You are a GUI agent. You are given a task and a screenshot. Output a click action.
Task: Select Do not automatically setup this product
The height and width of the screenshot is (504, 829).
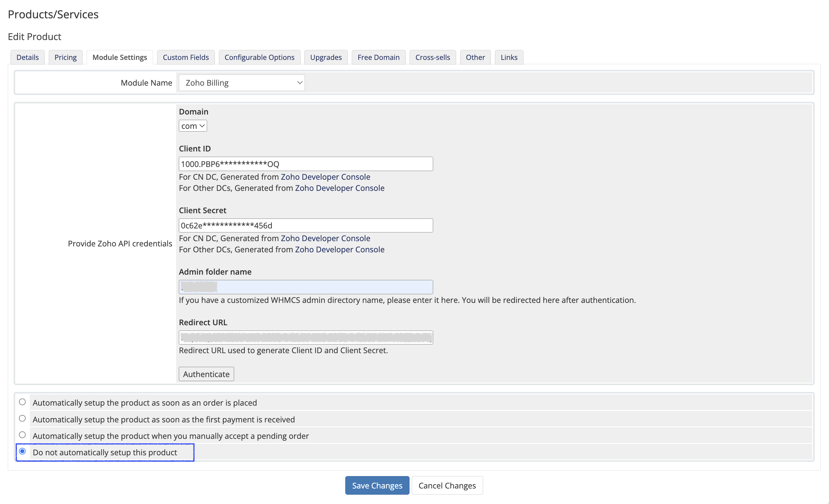(x=22, y=451)
